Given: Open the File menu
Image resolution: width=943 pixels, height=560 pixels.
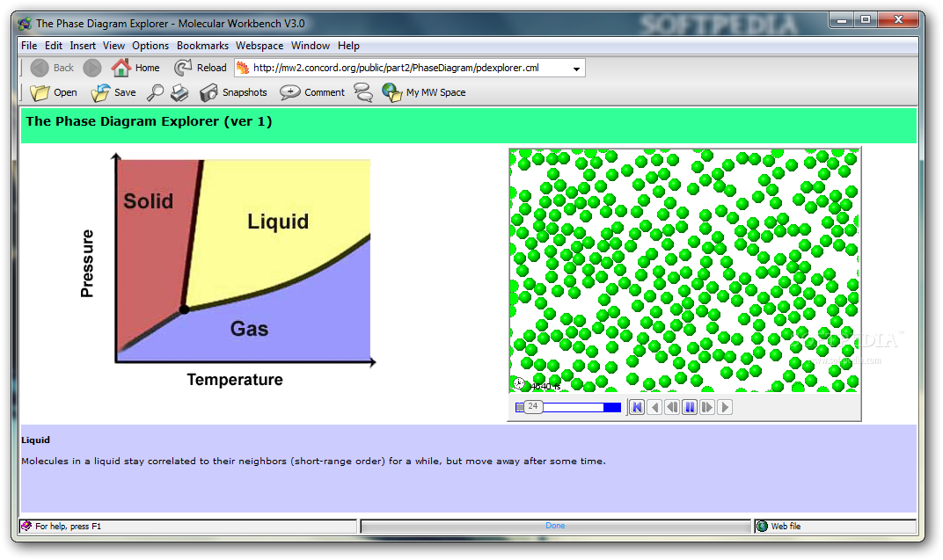Looking at the screenshot, I should pos(29,46).
